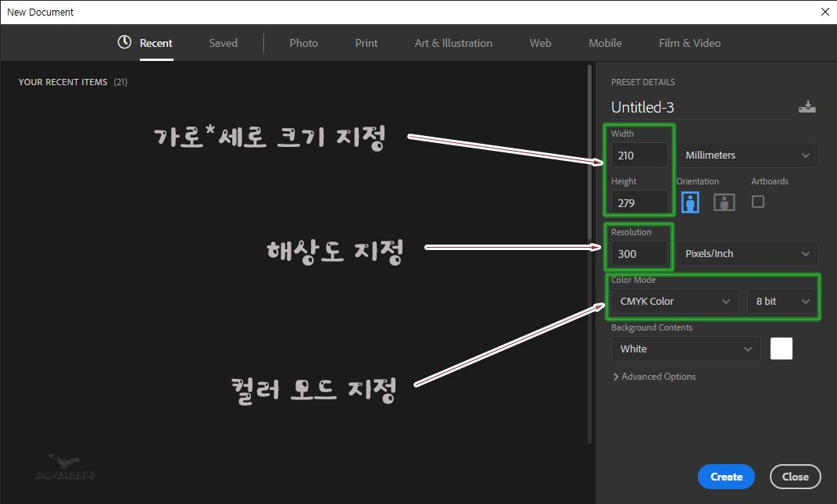Open the Millimeters units dropdown
837x504 pixels.
coord(747,155)
